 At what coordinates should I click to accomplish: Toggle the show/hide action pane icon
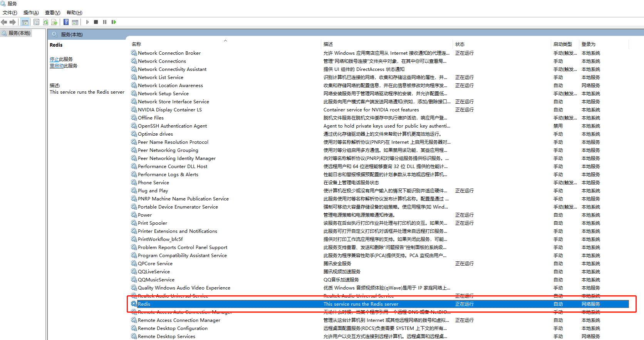point(75,22)
